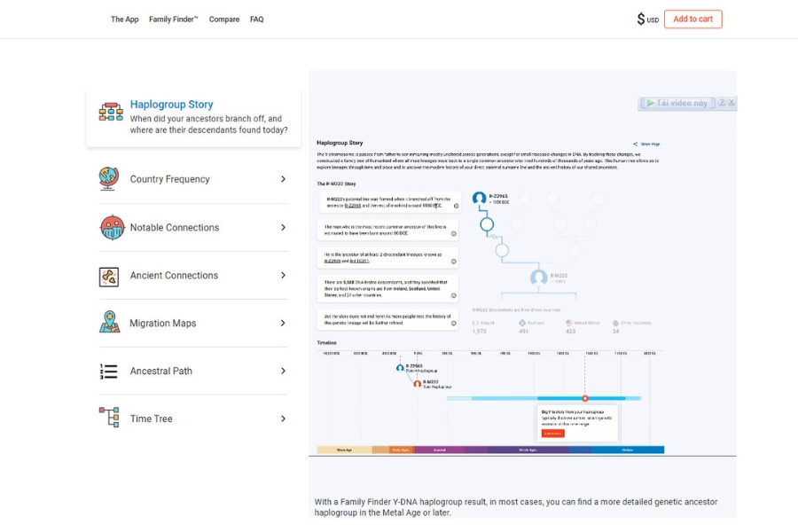Click the Haplogroup Story tree icon
This screenshot has width=798, height=532.
click(111, 112)
